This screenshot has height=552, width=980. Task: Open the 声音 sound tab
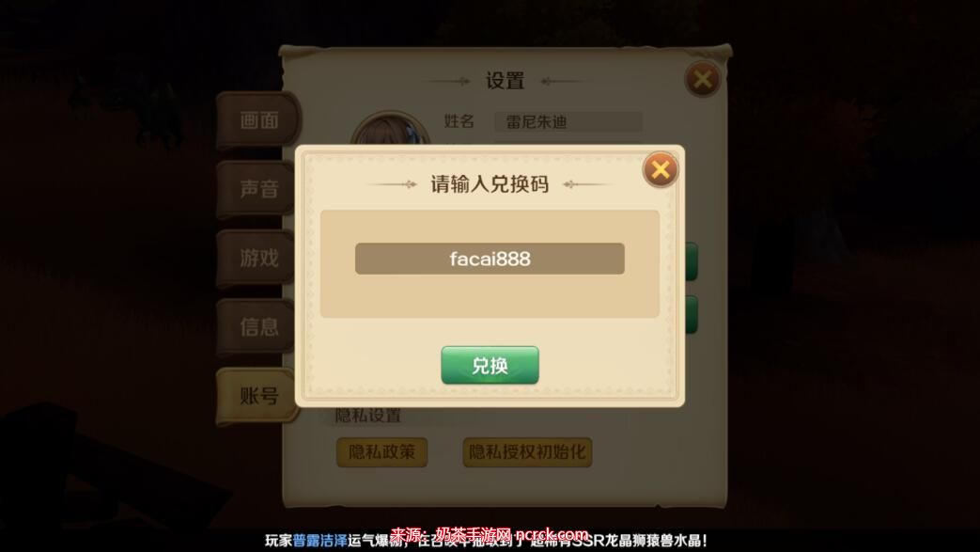click(258, 189)
